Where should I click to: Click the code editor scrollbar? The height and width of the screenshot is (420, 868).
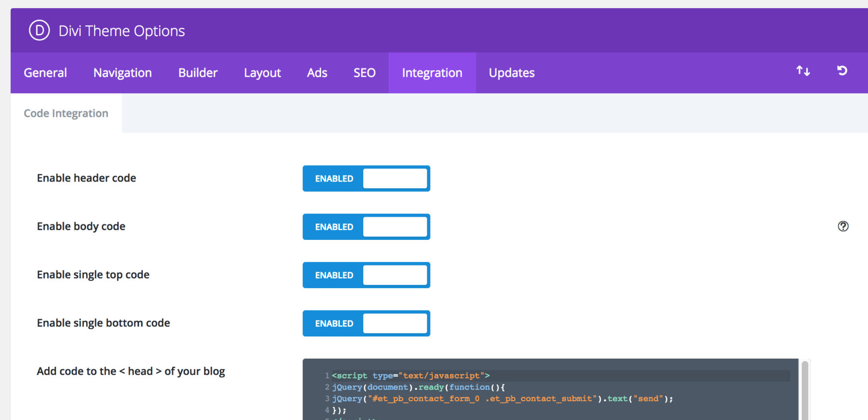tap(805, 390)
